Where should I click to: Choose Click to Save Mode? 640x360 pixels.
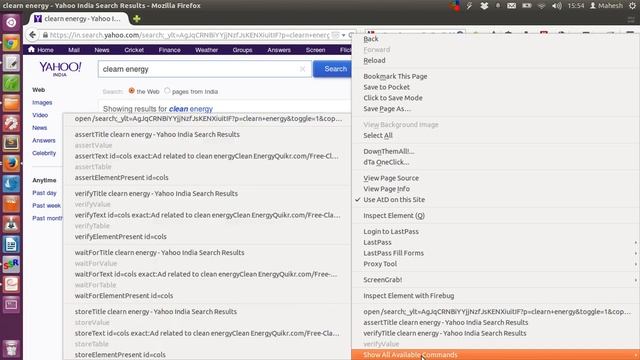(x=496, y=98)
